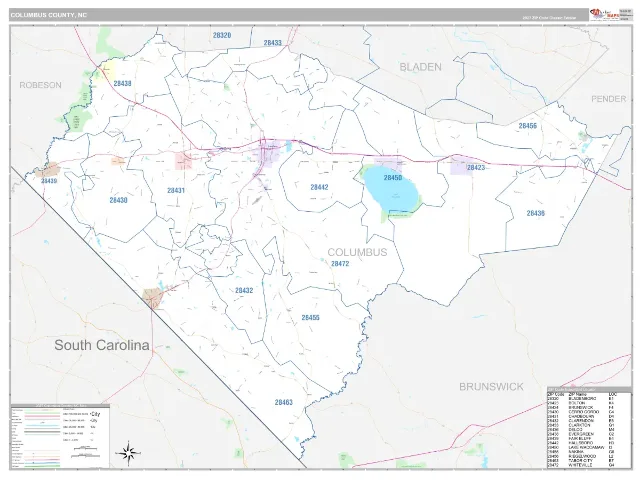This screenshot has width=640, height=480.
Task: Click the "RIEGELWOOD" row in ZIP table
Action: [583, 456]
